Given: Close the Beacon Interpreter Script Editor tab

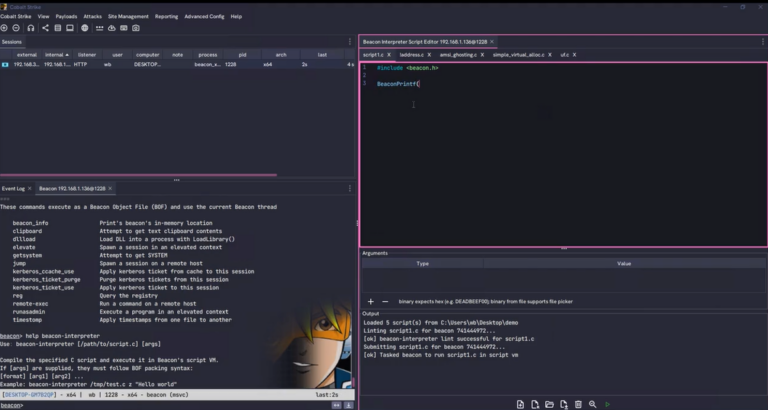Looking at the screenshot, I should [x=492, y=42].
